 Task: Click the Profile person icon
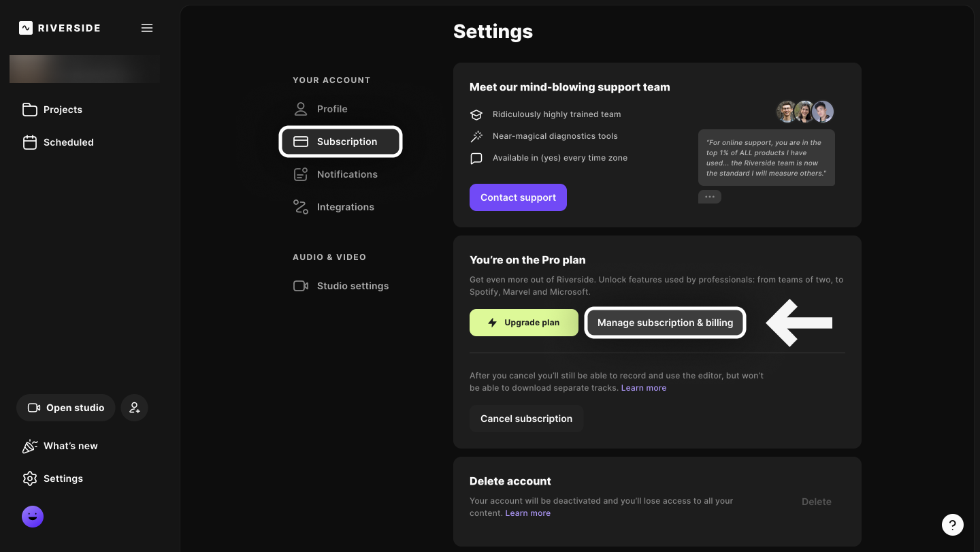[x=301, y=108]
